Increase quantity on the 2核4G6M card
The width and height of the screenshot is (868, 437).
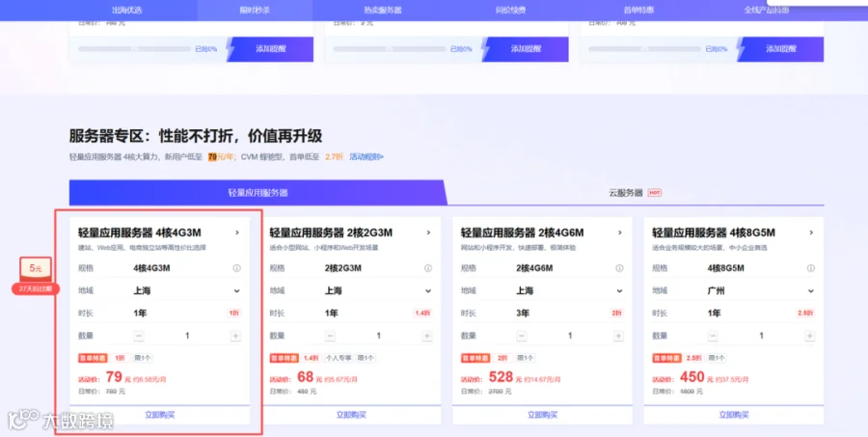click(x=618, y=336)
